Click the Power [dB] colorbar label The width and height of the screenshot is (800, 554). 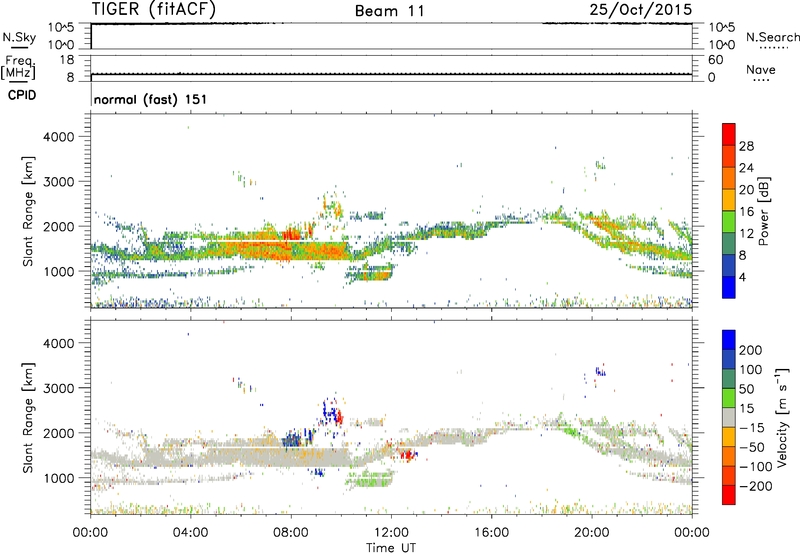[763, 211]
